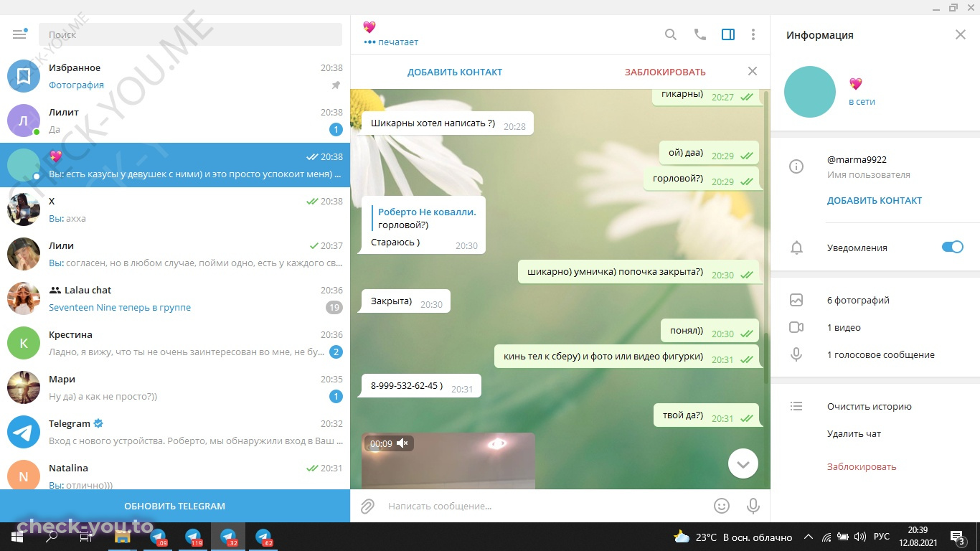
Task: Click the Telegram paper-plane avatar
Action: [24, 432]
